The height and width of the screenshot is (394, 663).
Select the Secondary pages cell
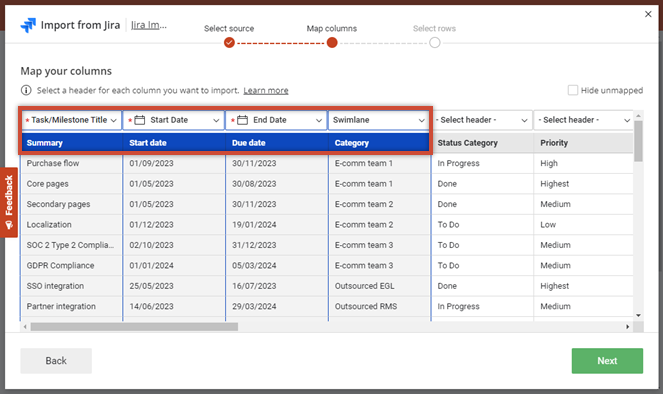71,204
